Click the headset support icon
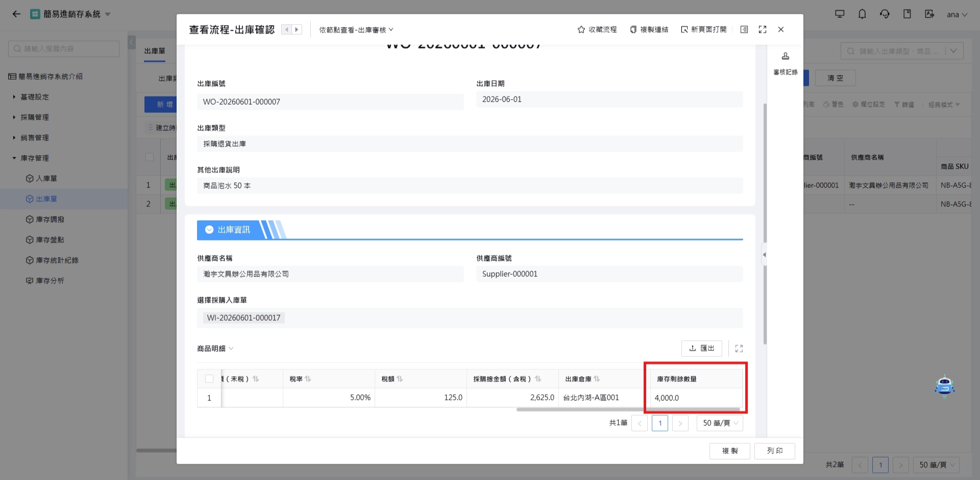Image resolution: width=980 pixels, height=480 pixels. [x=885, y=14]
